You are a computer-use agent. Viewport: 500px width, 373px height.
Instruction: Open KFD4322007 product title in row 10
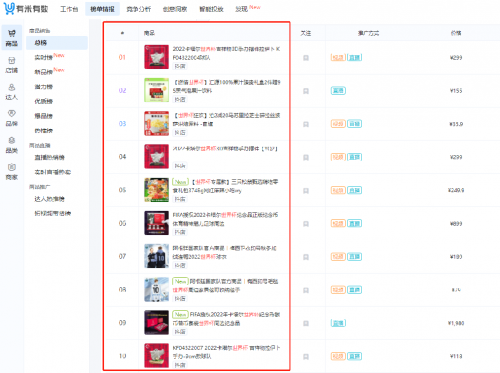click(226, 352)
